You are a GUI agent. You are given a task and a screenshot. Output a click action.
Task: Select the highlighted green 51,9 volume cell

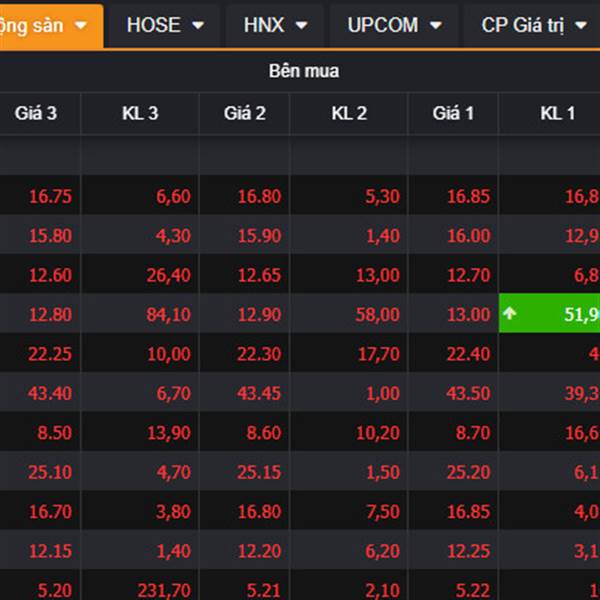tap(560, 314)
